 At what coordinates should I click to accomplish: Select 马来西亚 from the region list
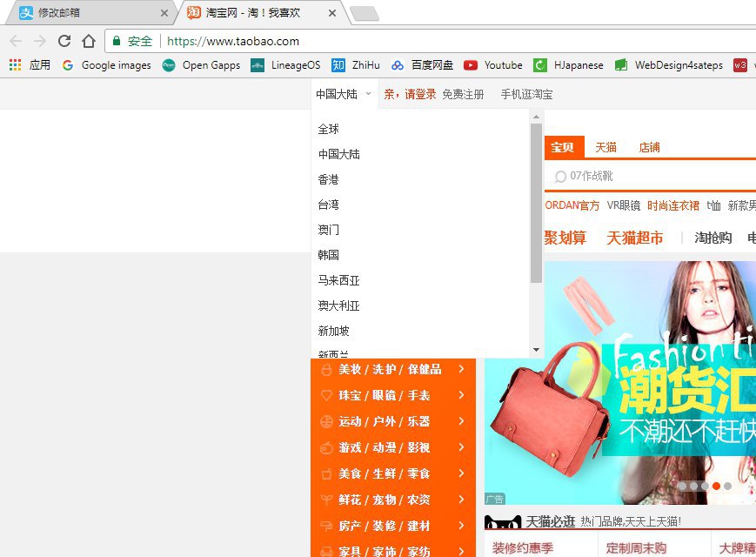click(x=339, y=280)
